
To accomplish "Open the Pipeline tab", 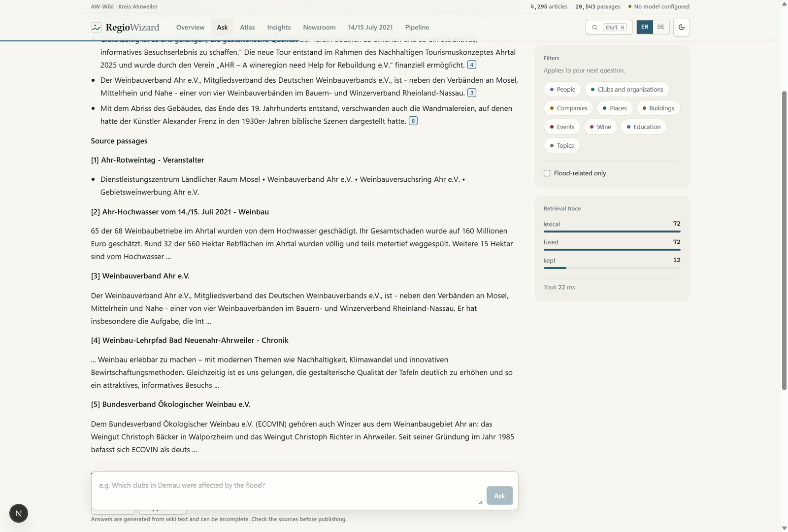I will coord(417,27).
